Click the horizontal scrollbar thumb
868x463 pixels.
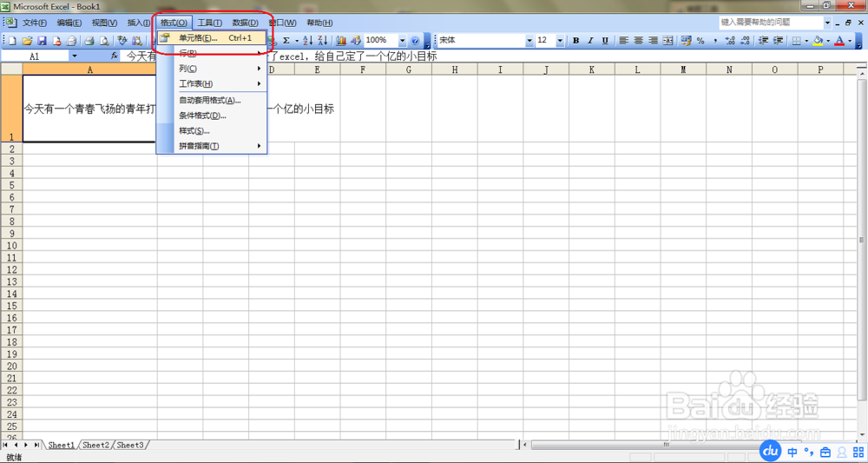667,445
